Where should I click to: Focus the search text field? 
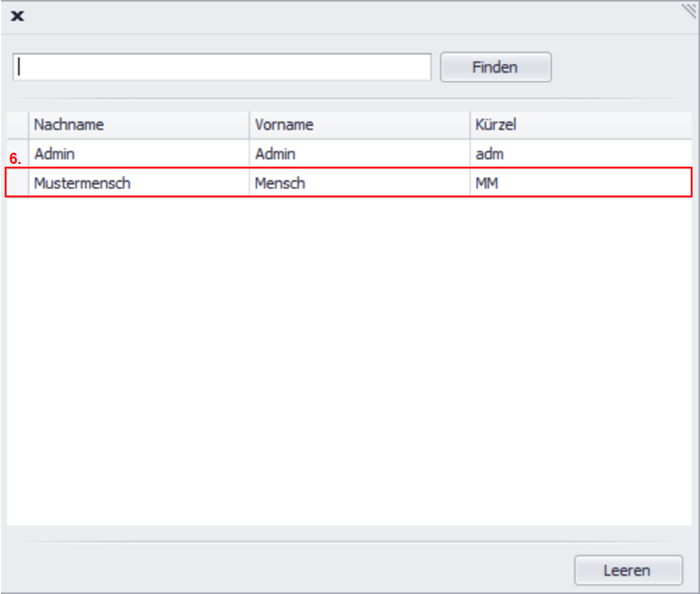click(222, 67)
